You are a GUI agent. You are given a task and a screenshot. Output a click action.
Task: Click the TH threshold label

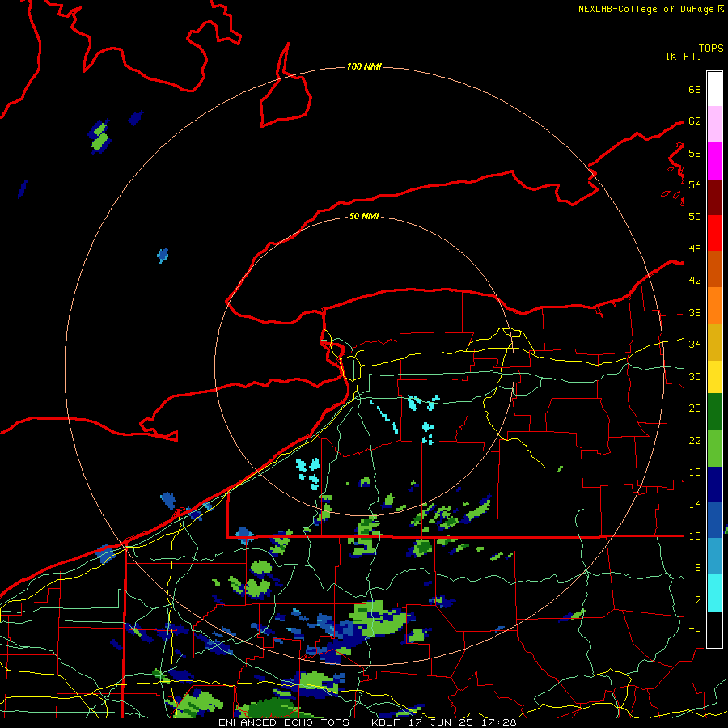(x=695, y=632)
